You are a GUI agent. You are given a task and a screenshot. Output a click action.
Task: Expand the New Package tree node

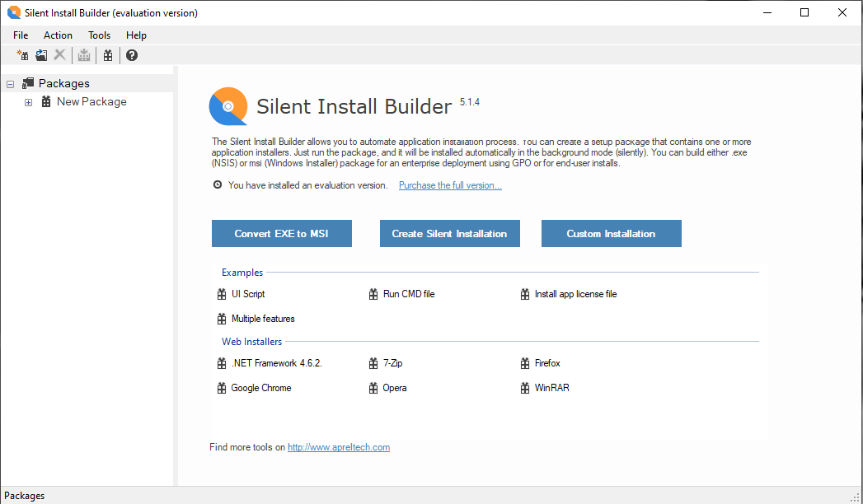click(29, 102)
